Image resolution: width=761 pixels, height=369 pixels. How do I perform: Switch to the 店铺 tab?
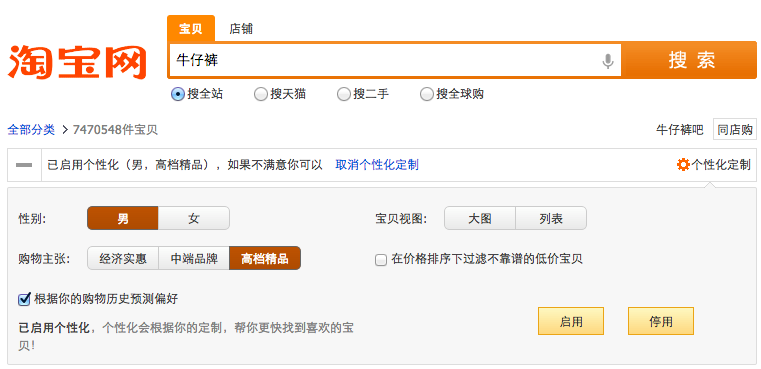pyautogui.click(x=241, y=29)
